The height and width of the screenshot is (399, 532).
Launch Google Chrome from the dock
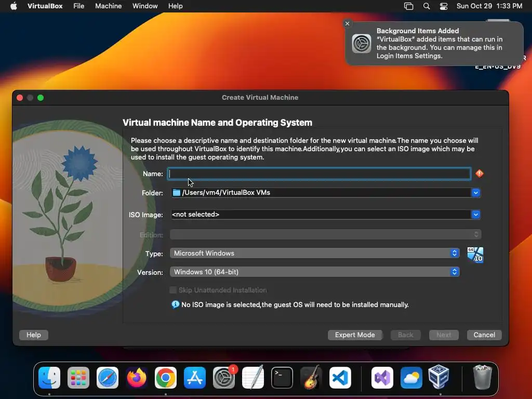[x=166, y=378]
